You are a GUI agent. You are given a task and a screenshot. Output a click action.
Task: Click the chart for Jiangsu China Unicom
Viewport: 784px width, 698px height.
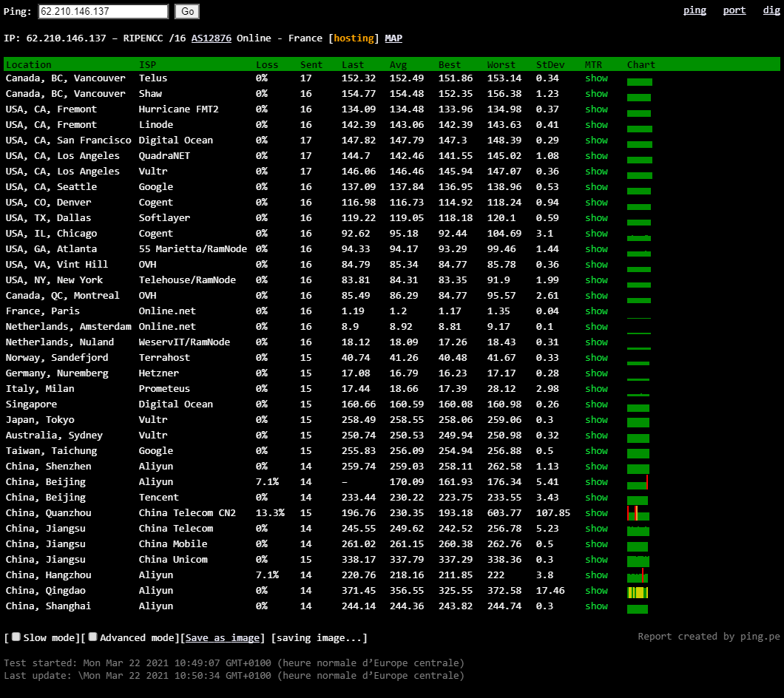tap(638, 561)
